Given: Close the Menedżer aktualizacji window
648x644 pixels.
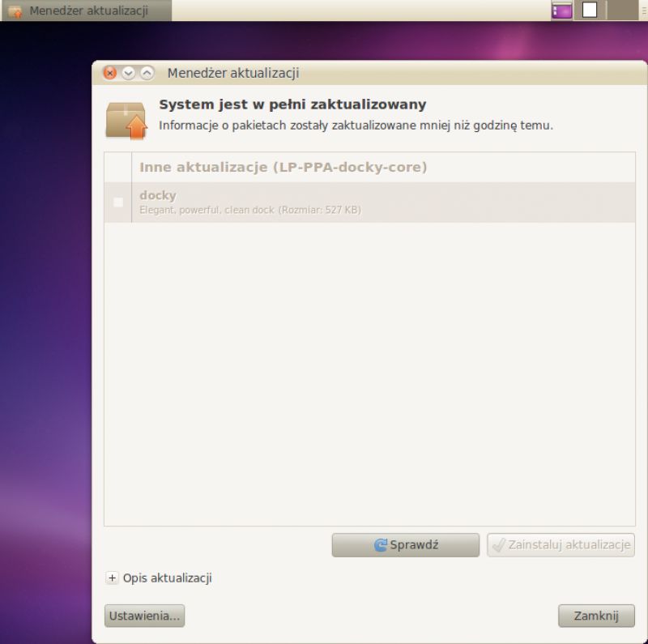Looking at the screenshot, I should 110,73.
